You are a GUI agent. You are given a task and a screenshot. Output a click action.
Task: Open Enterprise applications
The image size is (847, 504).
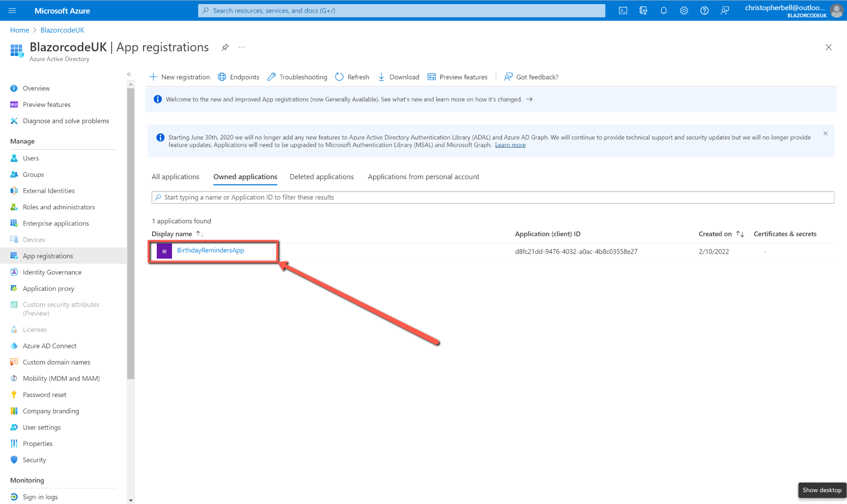(55, 223)
